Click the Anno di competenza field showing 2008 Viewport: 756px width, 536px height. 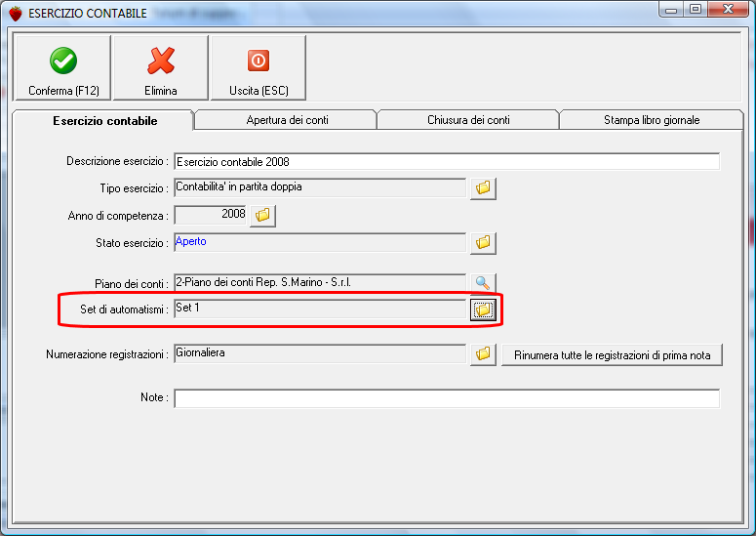tap(210, 215)
